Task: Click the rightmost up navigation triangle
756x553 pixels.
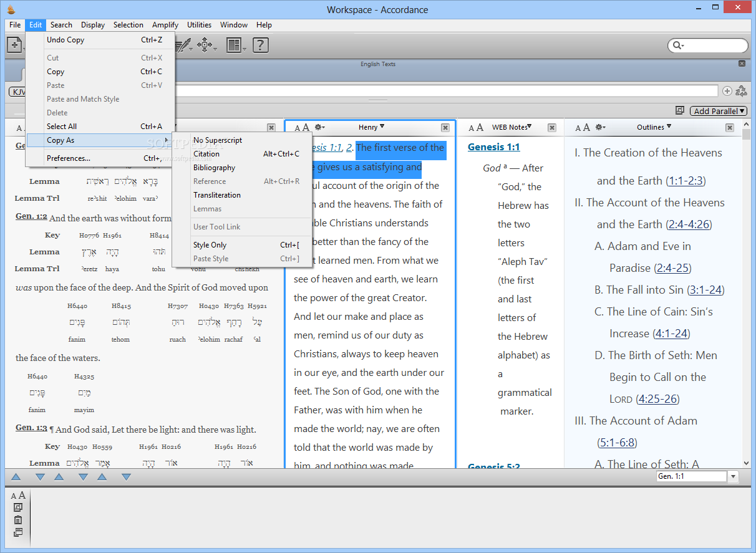Action: point(102,477)
